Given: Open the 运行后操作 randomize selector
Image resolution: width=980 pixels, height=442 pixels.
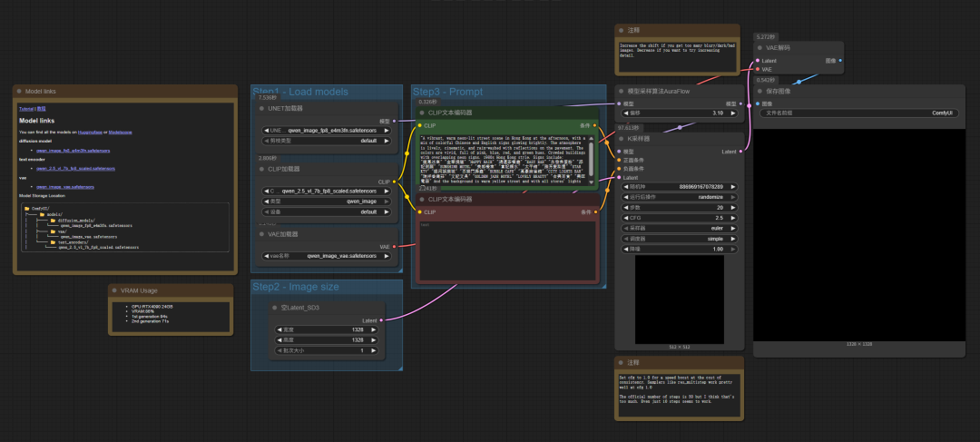Looking at the screenshot, I should click(x=680, y=197).
